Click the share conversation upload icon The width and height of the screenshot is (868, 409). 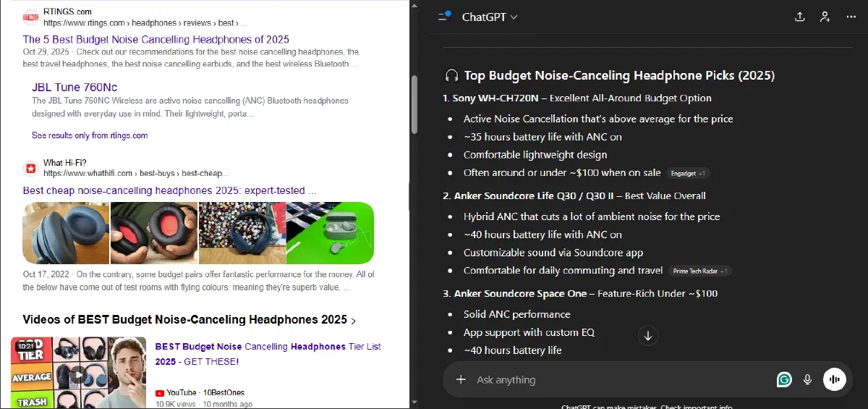coord(799,17)
